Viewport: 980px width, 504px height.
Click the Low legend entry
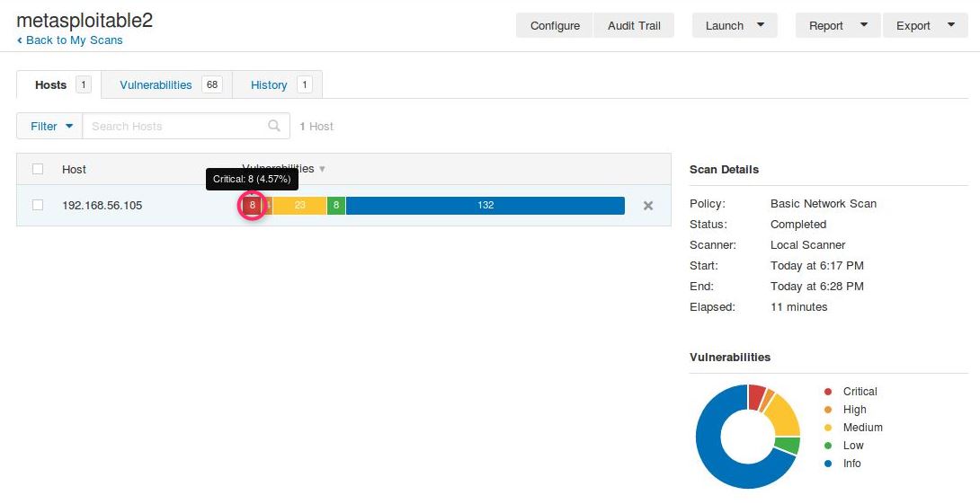coord(843,446)
